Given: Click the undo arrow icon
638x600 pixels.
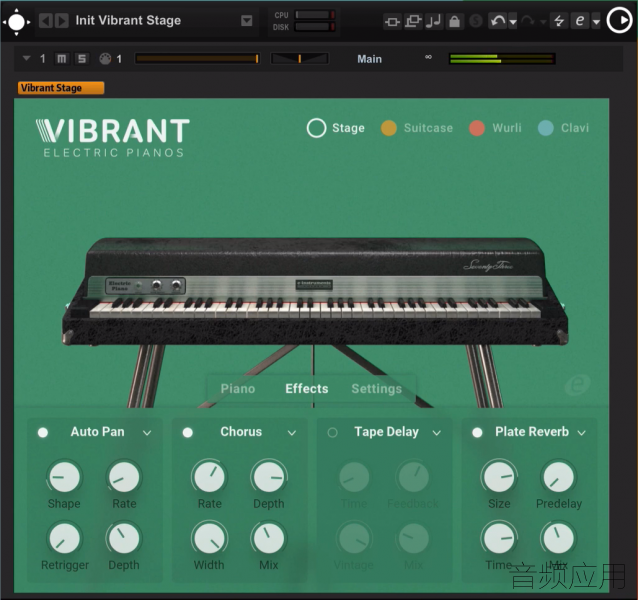Looking at the screenshot, I should [498, 21].
